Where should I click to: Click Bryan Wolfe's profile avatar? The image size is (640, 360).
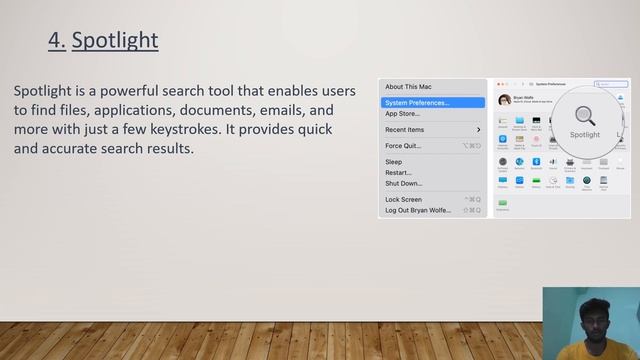tap(505, 100)
